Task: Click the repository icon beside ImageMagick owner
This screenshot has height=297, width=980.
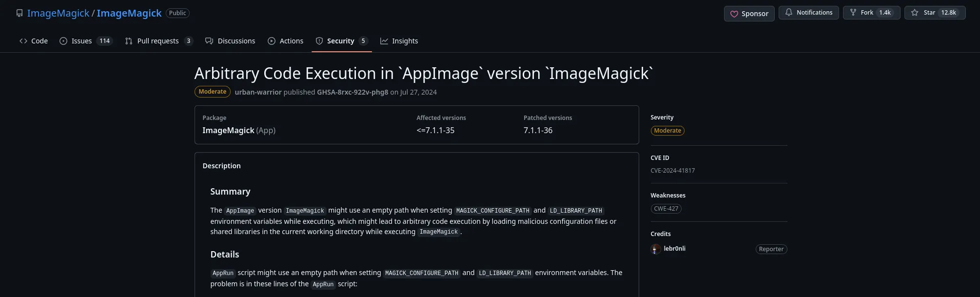Action: pyautogui.click(x=20, y=13)
